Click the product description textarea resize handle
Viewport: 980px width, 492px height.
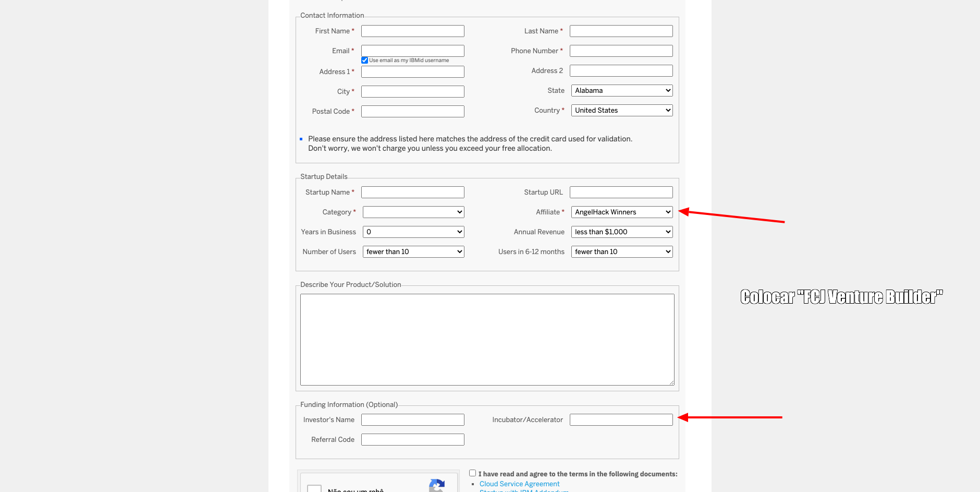(x=671, y=382)
